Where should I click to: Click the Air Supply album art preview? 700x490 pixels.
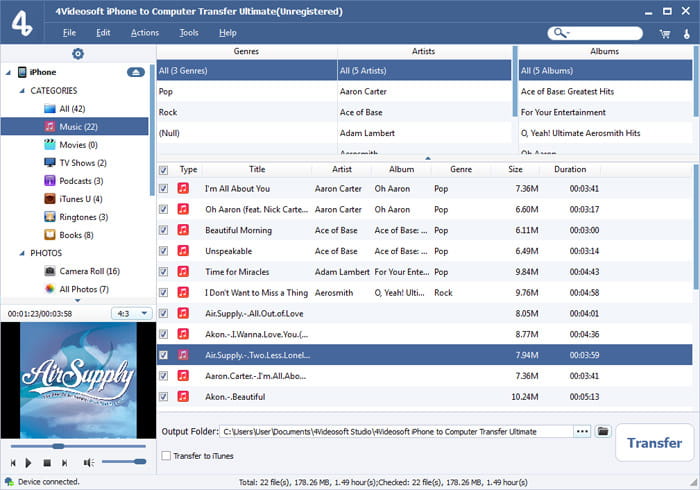click(x=78, y=380)
